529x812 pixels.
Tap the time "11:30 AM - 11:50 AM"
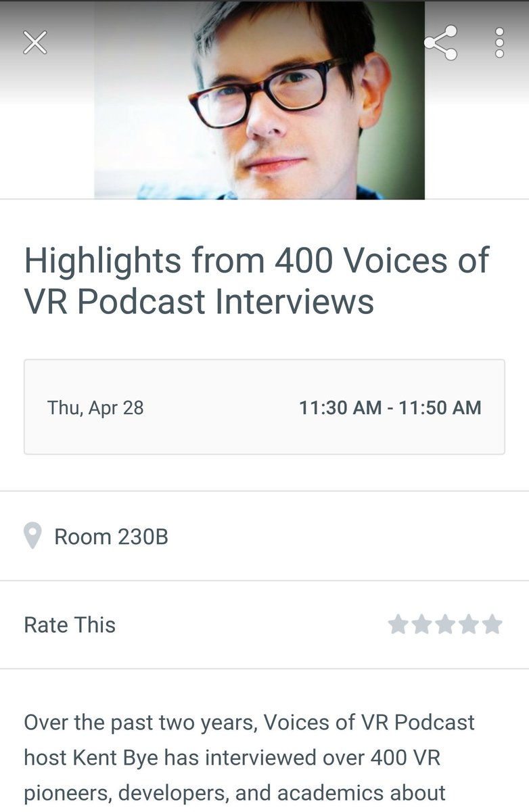point(390,407)
